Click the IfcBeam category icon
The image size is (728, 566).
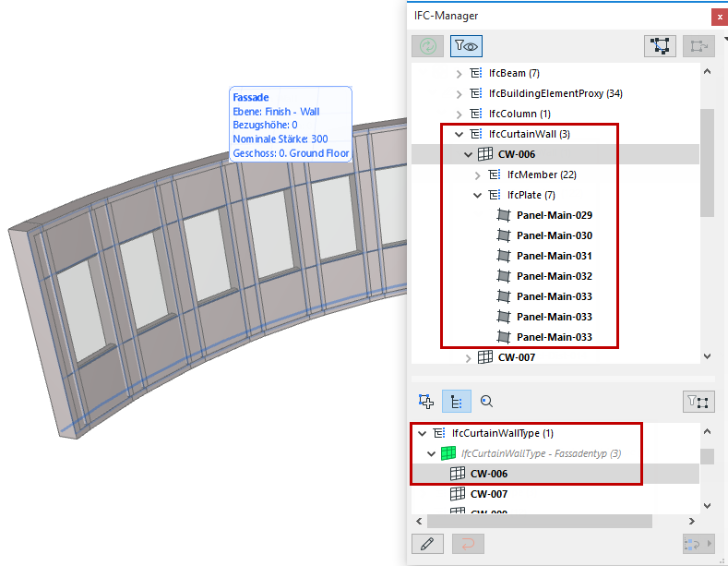(x=476, y=73)
